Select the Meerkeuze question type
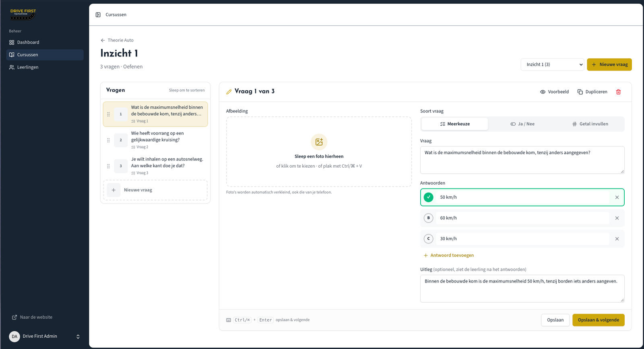The height and width of the screenshot is (349, 644). (x=455, y=124)
